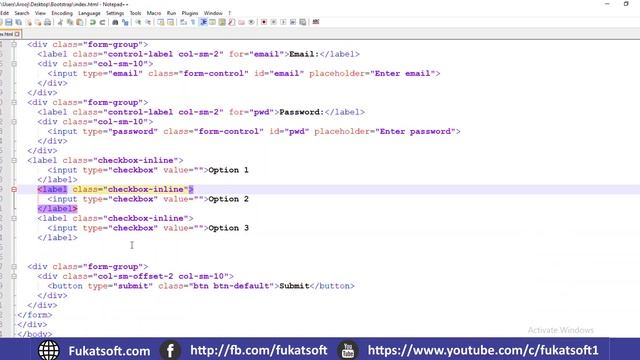Collapse the checkbox-inline label for Option 1
Image resolution: width=640 pixels, height=360 pixels.
click(x=14, y=160)
